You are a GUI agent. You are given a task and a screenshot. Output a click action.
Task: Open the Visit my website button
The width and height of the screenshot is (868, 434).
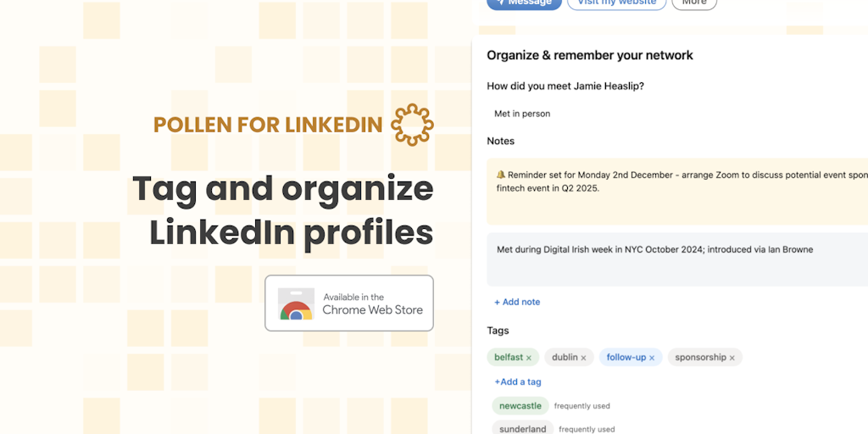(616, 3)
